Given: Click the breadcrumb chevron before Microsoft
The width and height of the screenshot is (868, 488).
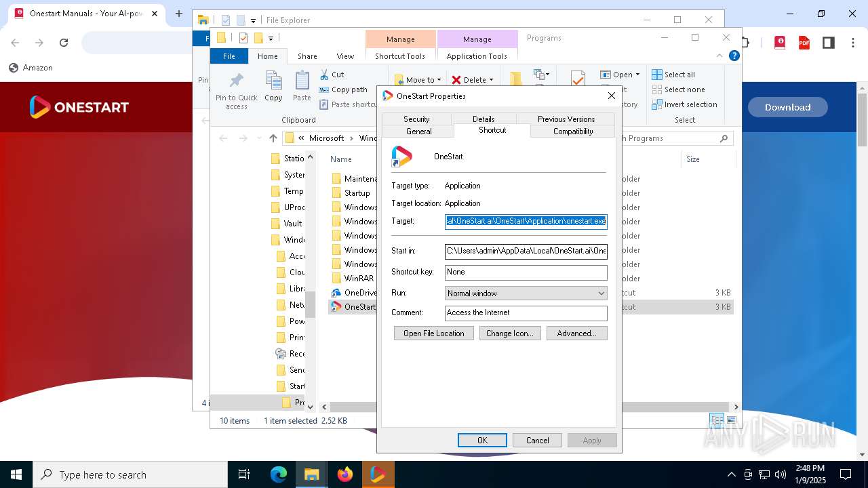Looking at the screenshot, I should click(301, 138).
